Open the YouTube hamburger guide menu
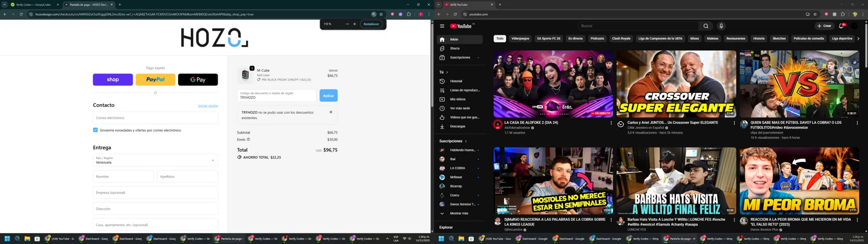Image resolution: width=868 pixels, height=244 pixels. coord(442,26)
